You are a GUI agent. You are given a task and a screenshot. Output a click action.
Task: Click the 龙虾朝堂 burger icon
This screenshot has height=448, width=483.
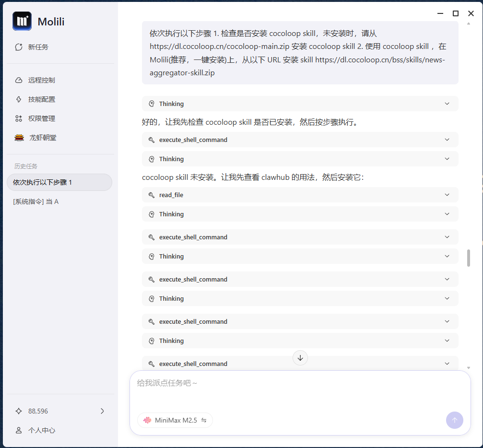[x=19, y=138]
